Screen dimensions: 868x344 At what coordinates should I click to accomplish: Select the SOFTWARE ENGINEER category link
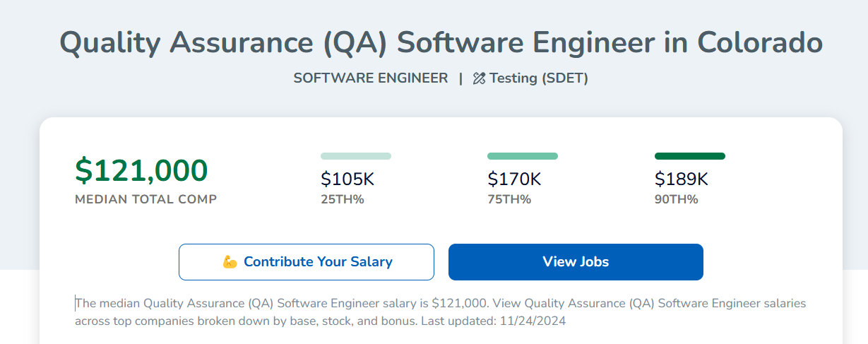tap(371, 78)
